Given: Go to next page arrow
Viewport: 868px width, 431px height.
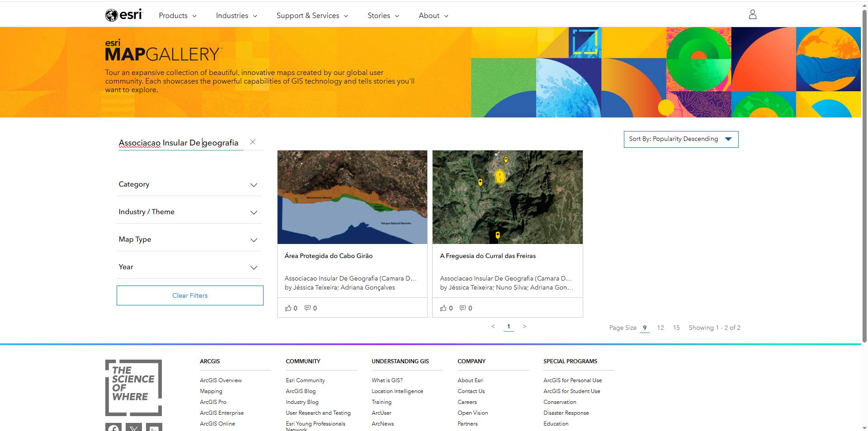Looking at the screenshot, I should 524,326.
